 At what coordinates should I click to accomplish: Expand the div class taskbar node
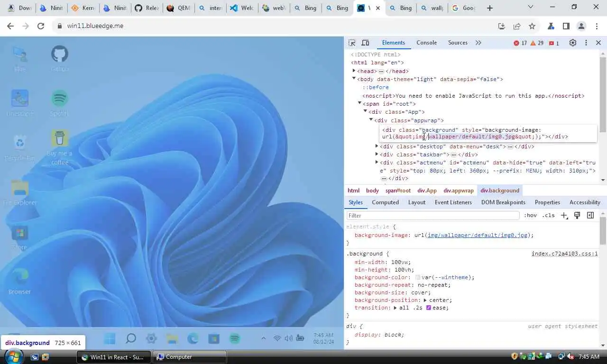[x=377, y=154]
